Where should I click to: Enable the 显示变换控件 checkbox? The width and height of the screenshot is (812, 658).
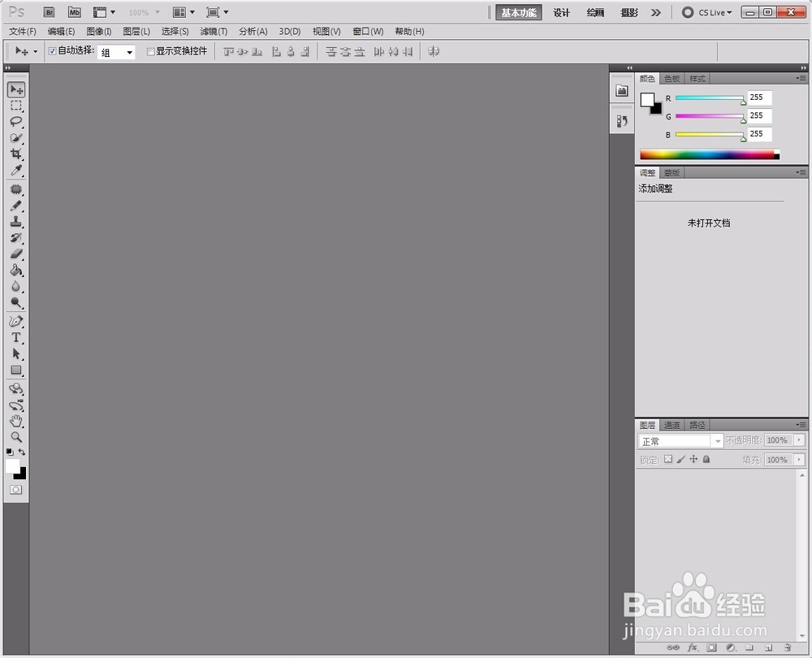pyautogui.click(x=151, y=51)
